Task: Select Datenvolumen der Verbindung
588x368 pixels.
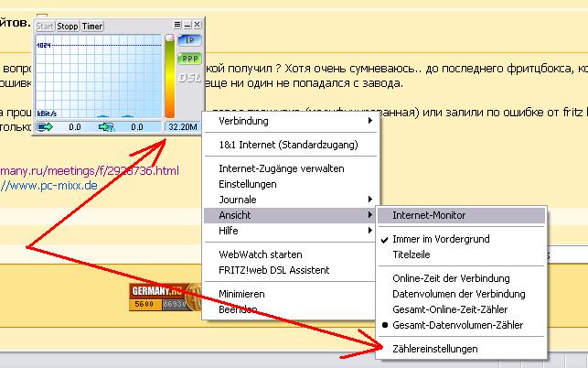Action: pos(461,294)
